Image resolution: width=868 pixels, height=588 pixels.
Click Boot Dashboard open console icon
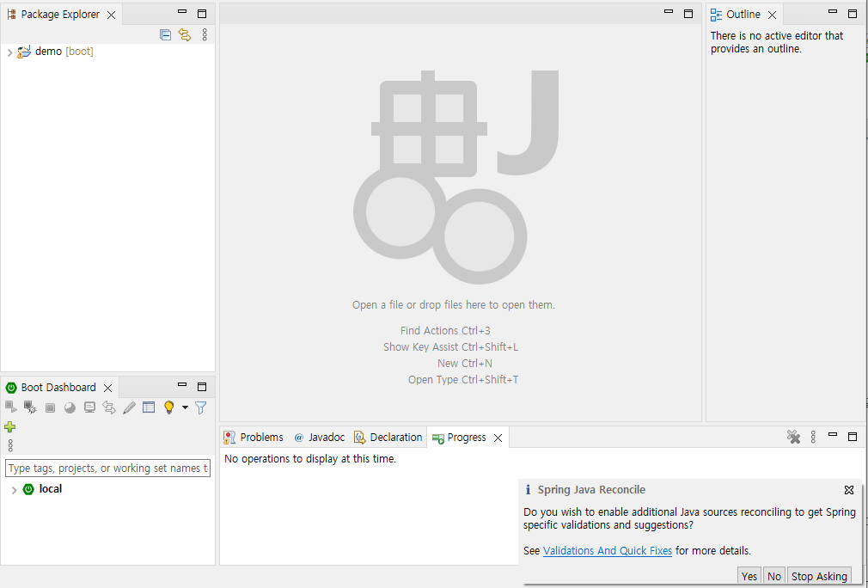click(x=89, y=407)
